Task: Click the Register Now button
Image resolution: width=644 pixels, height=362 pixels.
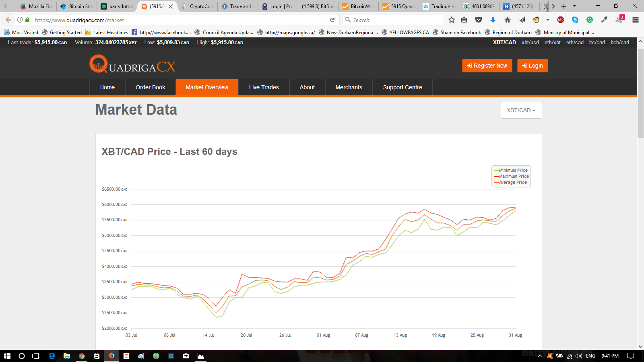Action: pos(487,66)
